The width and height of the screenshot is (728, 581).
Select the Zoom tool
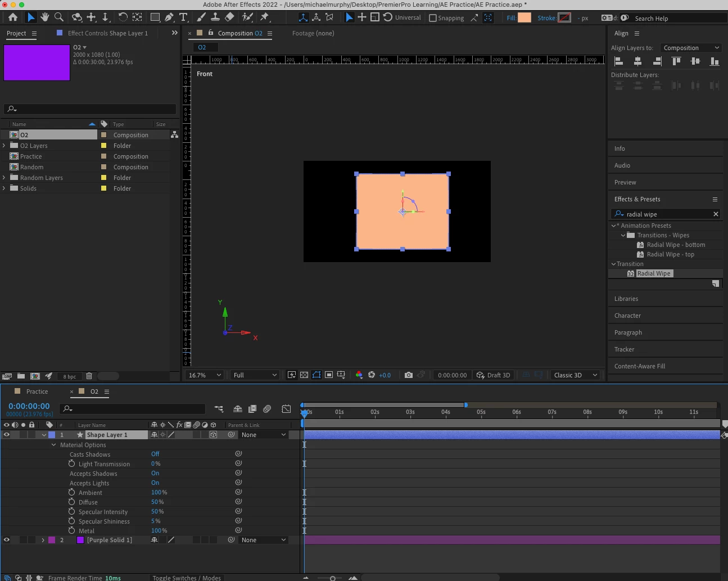coord(58,17)
